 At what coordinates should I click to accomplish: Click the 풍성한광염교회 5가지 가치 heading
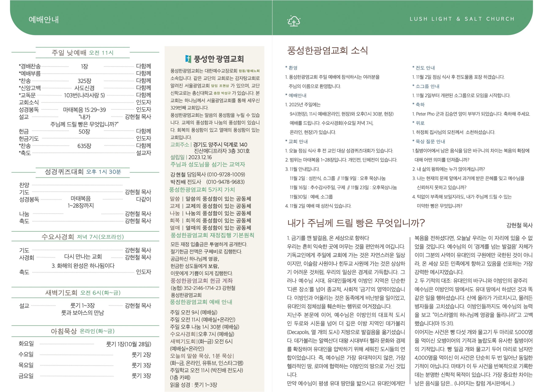pos(202,190)
